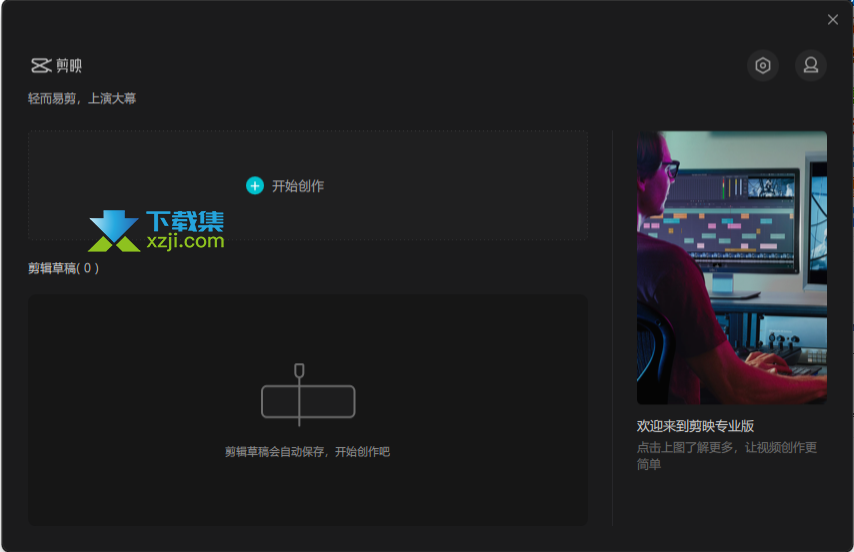
Task: Close the 剪映 window
Action: pos(832,20)
